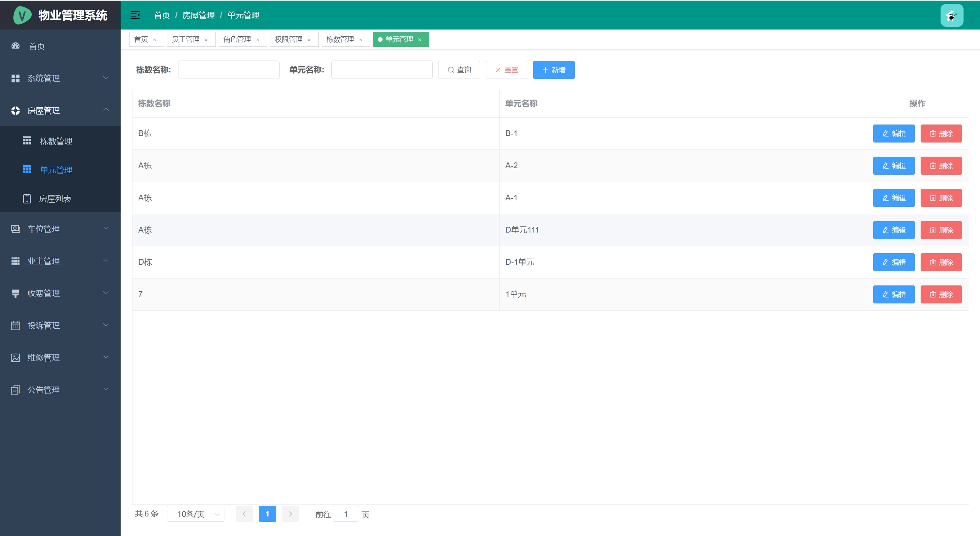Click the 新增 add button
This screenshot has width=980, height=536.
click(x=553, y=70)
